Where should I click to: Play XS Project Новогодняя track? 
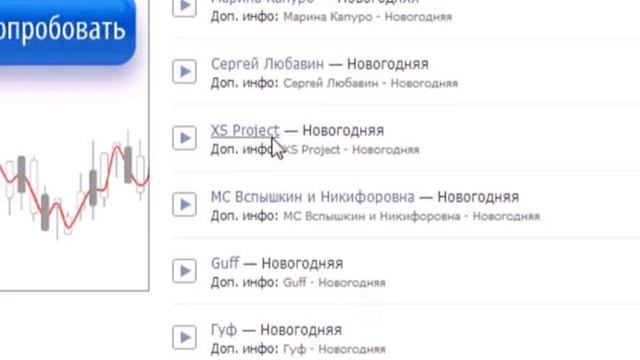(x=184, y=138)
